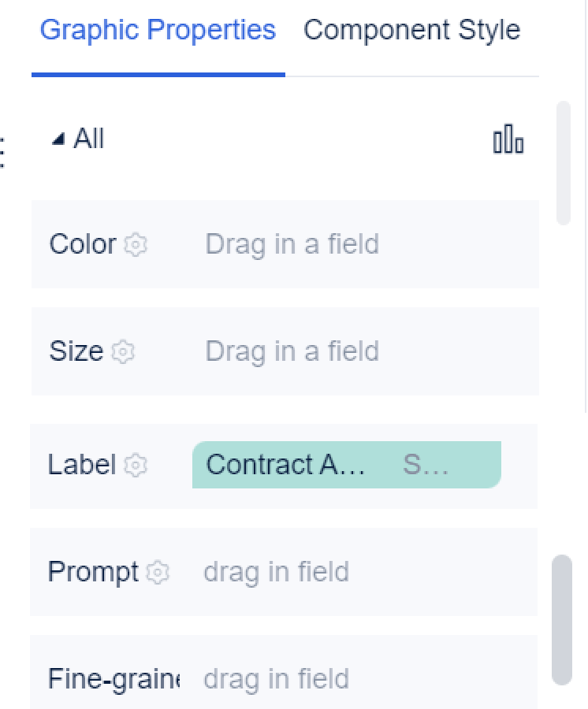Open the S… aggregation dropdown on Label chip
This screenshot has width=588, height=709.
coord(426,465)
